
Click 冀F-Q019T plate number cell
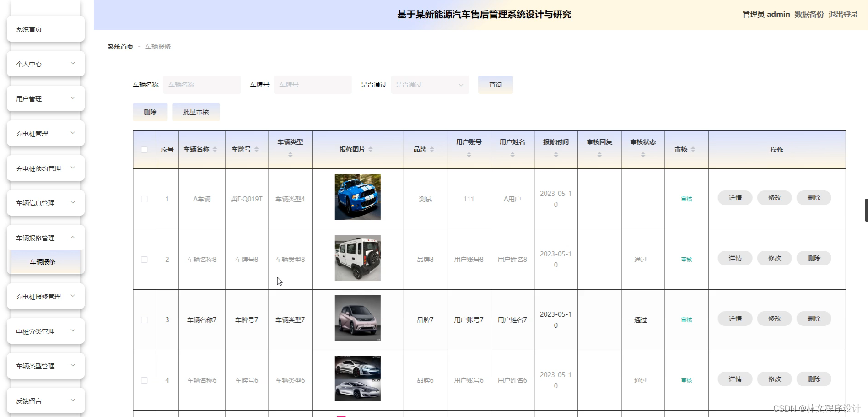click(247, 199)
